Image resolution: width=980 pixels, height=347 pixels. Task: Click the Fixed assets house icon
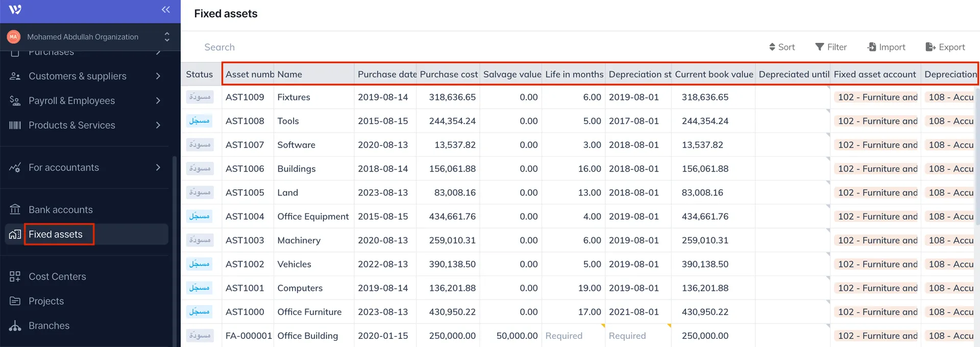coord(15,234)
